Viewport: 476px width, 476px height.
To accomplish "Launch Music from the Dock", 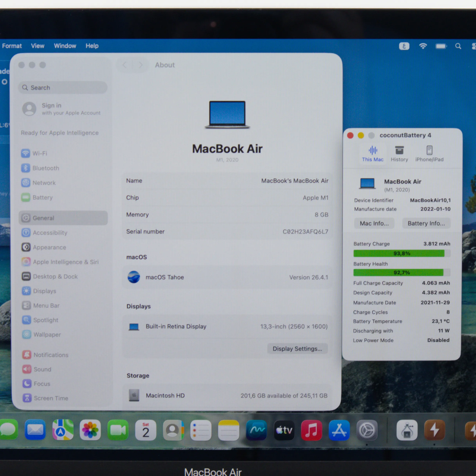I will click(x=312, y=431).
